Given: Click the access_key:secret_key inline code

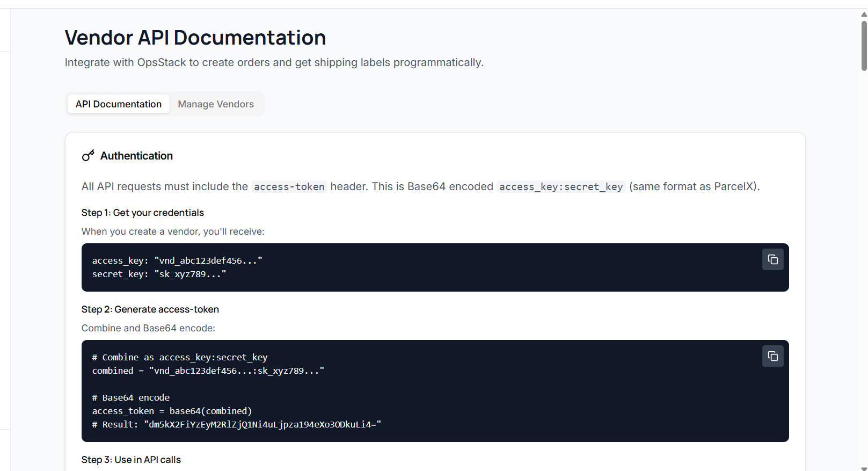Looking at the screenshot, I should (x=561, y=187).
